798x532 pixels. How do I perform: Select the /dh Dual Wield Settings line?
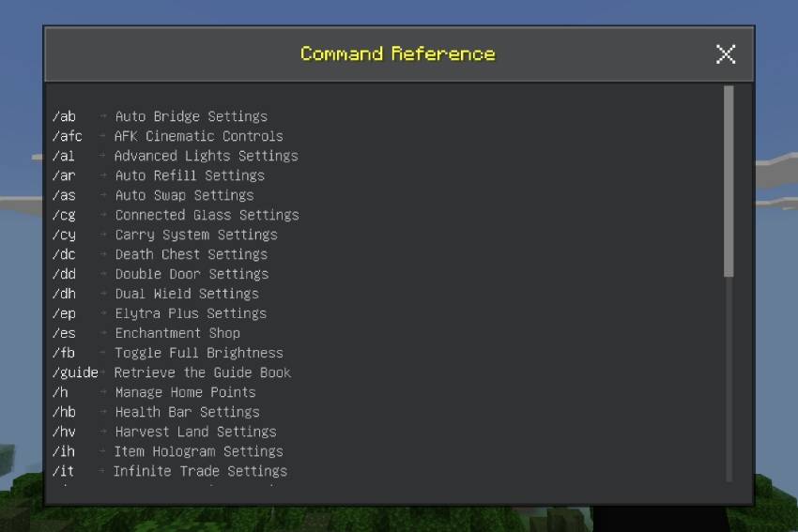point(156,294)
